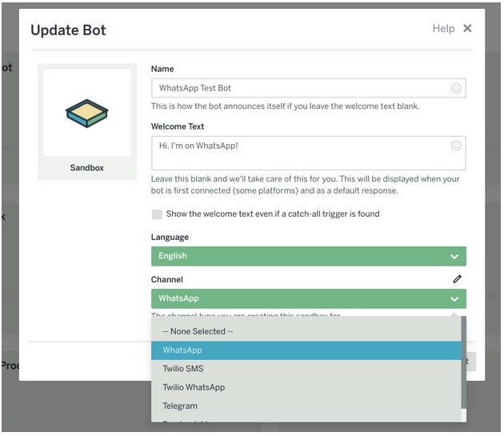The width and height of the screenshot is (504, 436).
Task: Open emoji picker in Name field
Action: 456,88
